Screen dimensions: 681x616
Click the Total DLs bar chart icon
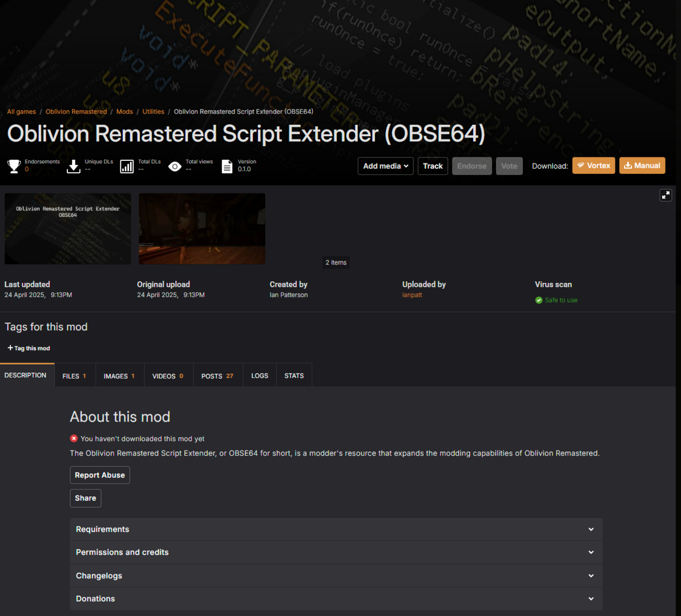click(x=127, y=167)
